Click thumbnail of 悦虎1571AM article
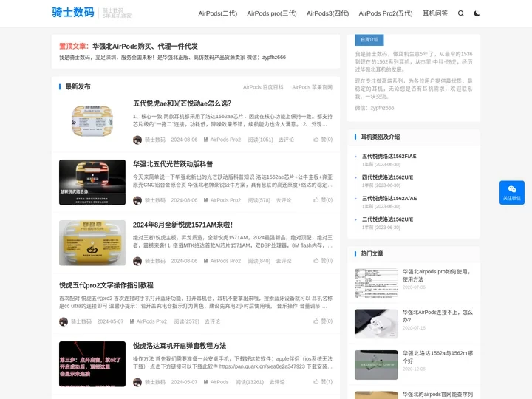The width and height of the screenshot is (532, 399). tap(92, 243)
